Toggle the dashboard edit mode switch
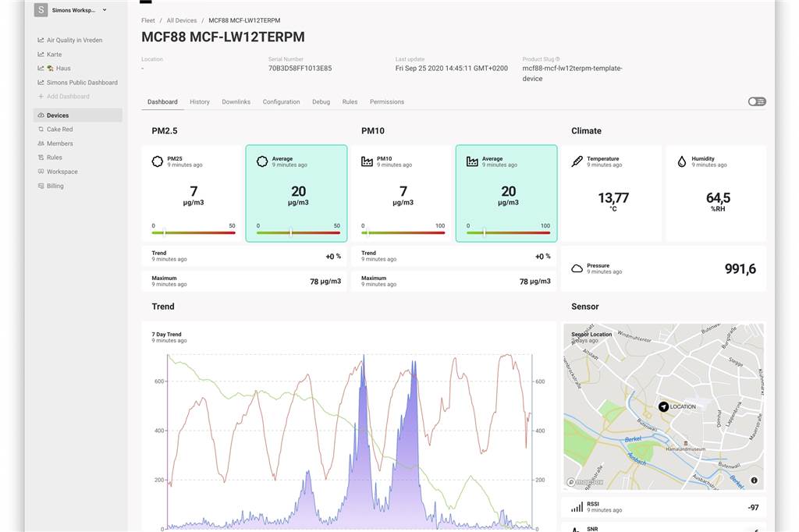This screenshot has height=532, width=799. click(x=757, y=101)
